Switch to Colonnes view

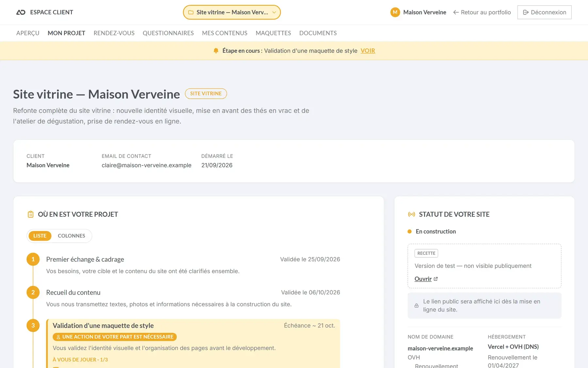point(72,236)
